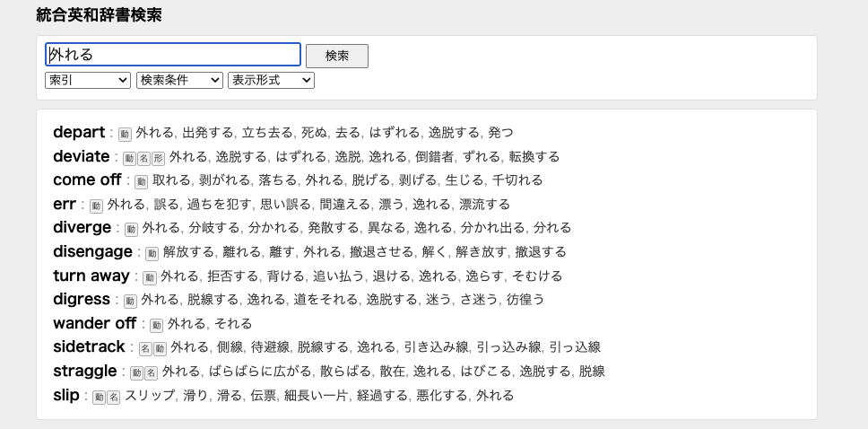Click 道をそれる in the digress row

[x=325, y=299]
